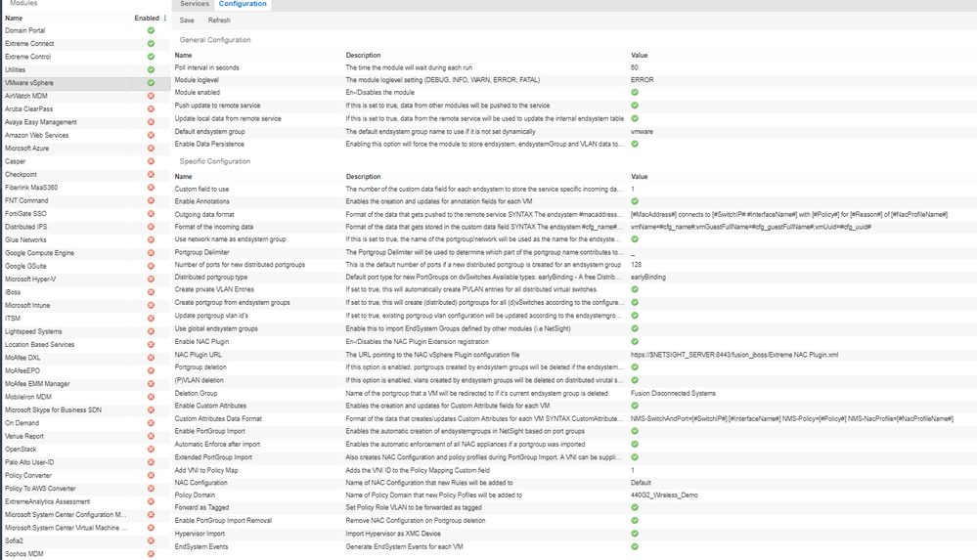
Task: Toggle the Enable NAC Plugin setting value
Action: tap(635, 341)
